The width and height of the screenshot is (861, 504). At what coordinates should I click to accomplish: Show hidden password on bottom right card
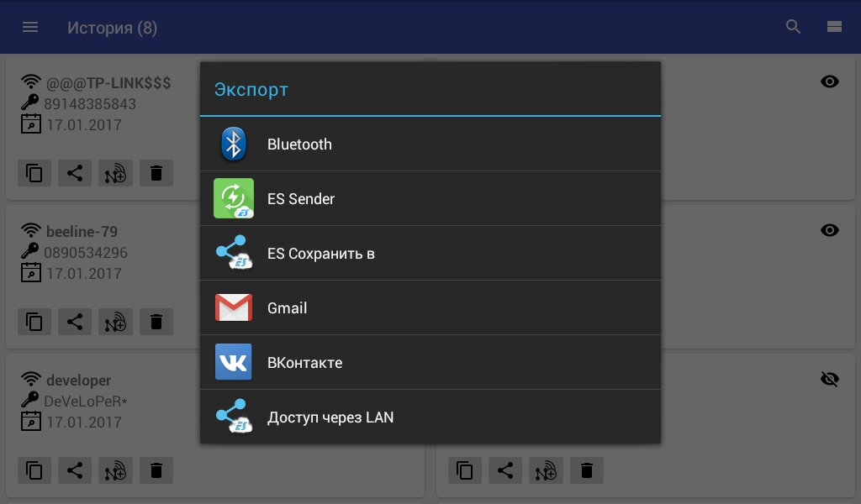click(x=829, y=380)
